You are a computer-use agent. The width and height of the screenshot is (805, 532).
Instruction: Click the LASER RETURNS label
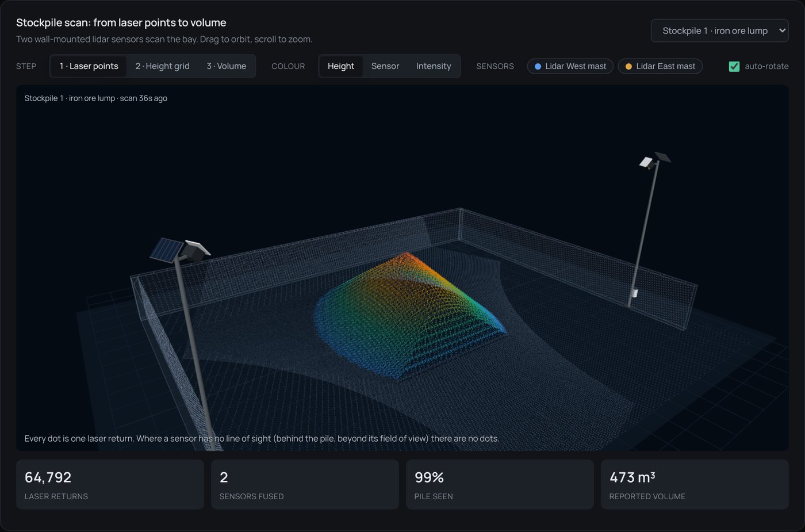coord(56,496)
